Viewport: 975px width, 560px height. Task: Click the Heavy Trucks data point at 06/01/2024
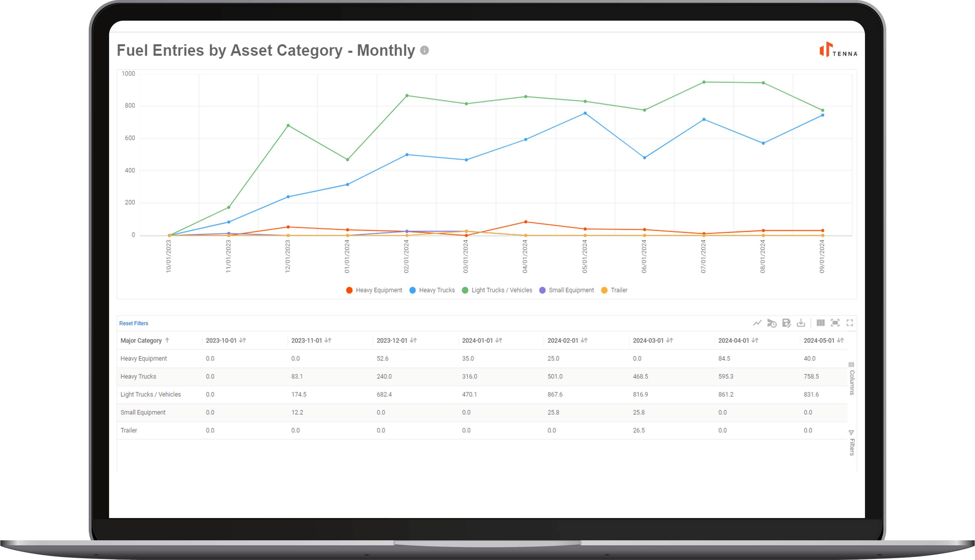[x=645, y=158]
